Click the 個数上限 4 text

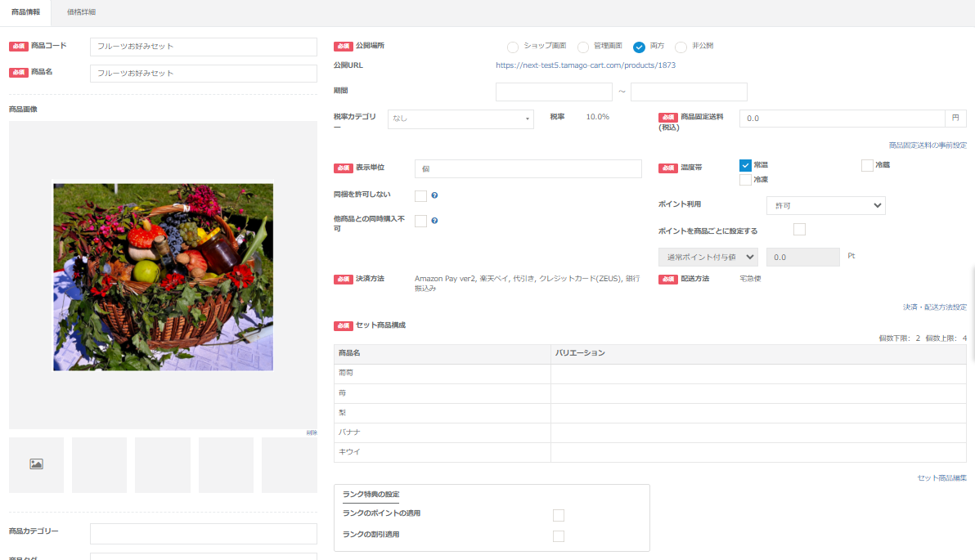click(946, 338)
